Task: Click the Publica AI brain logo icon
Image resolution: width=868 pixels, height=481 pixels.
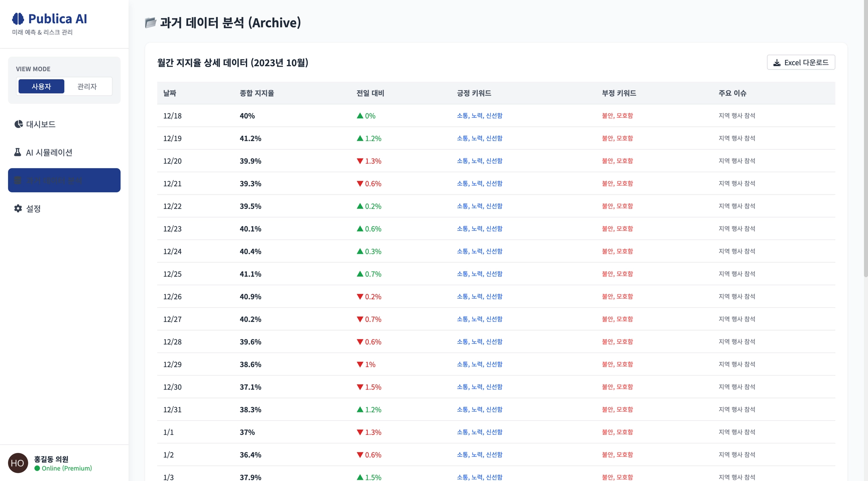Action: tap(18, 19)
